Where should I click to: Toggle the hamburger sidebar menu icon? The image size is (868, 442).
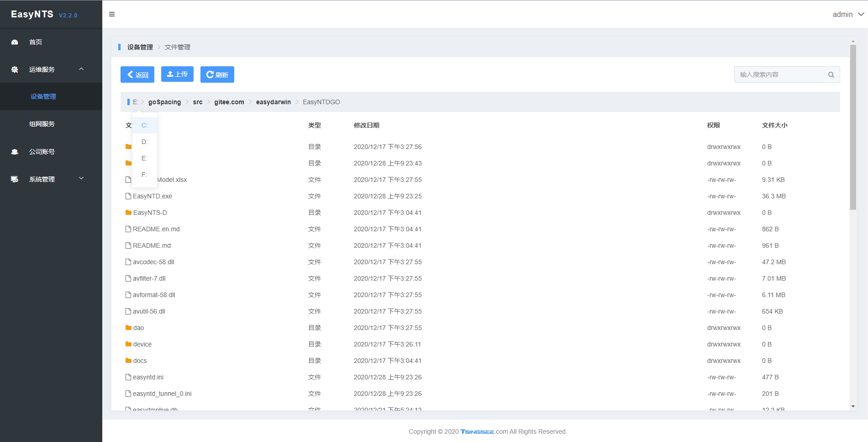click(x=112, y=14)
